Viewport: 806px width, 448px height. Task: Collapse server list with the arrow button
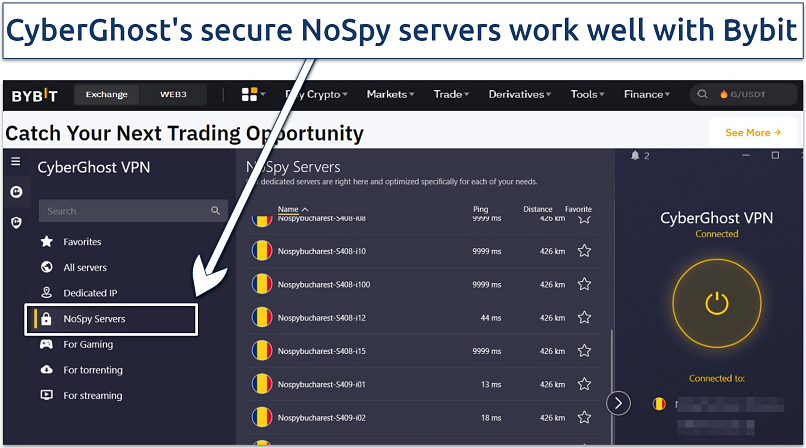click(619, 403)
